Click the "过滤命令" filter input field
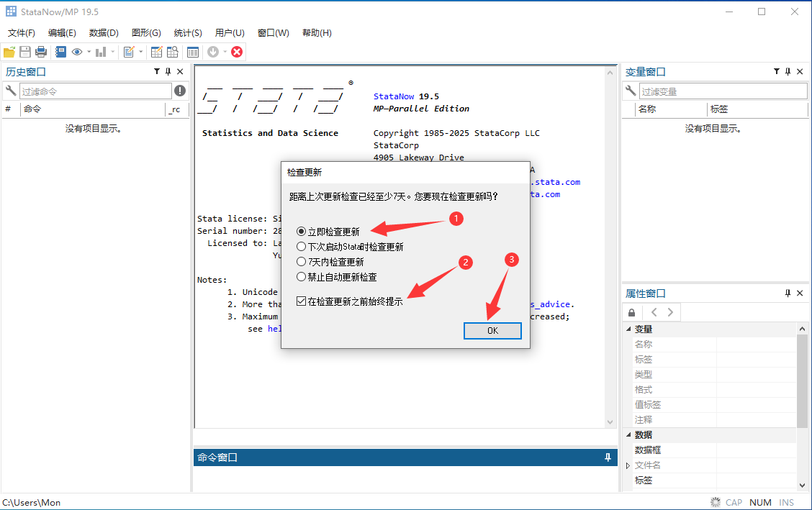This screenshot has height=510, width=812. [95, 91]
